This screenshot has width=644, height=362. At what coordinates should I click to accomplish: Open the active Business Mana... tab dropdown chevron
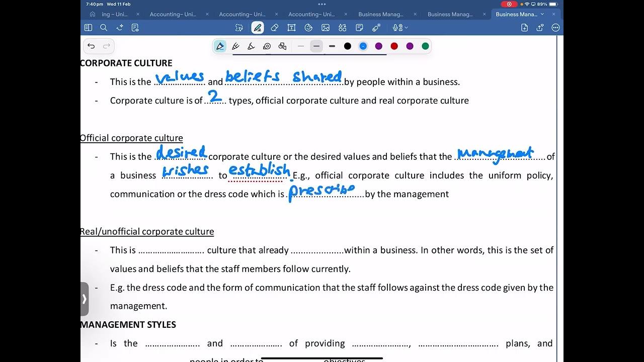[x=542, y=14]
